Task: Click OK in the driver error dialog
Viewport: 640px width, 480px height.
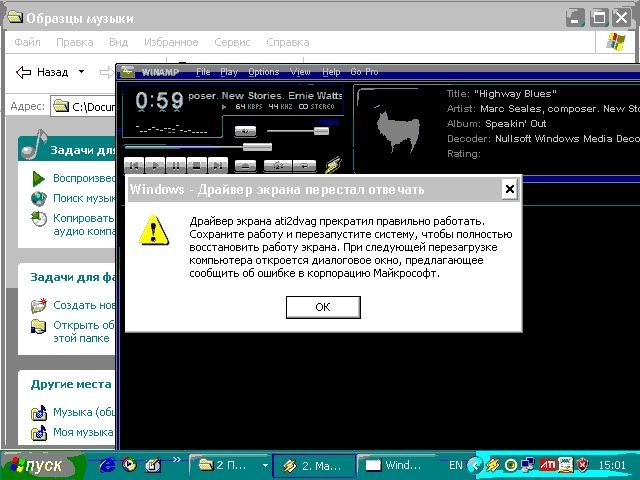Action: pyautogui.click(x=322, y=307)
